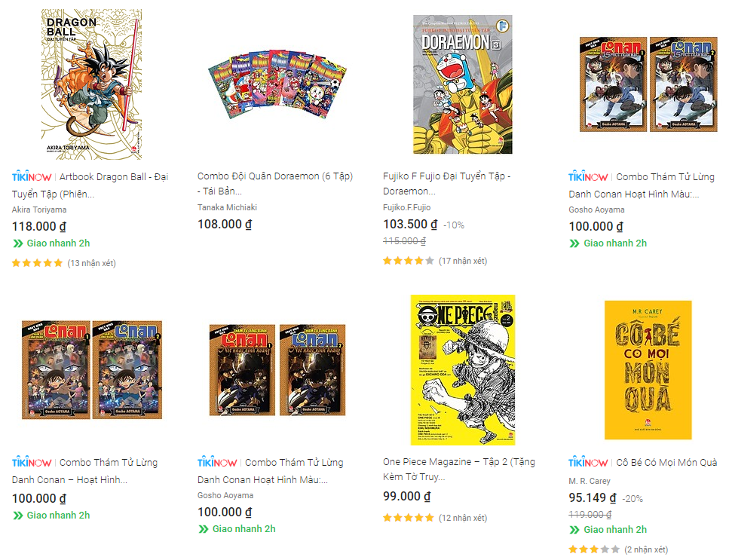Click the TikiNOW badge beside Cô Bé Có Mọi Món Quà
The height and width of the screenshot is (560, 732).
[588, 463]
